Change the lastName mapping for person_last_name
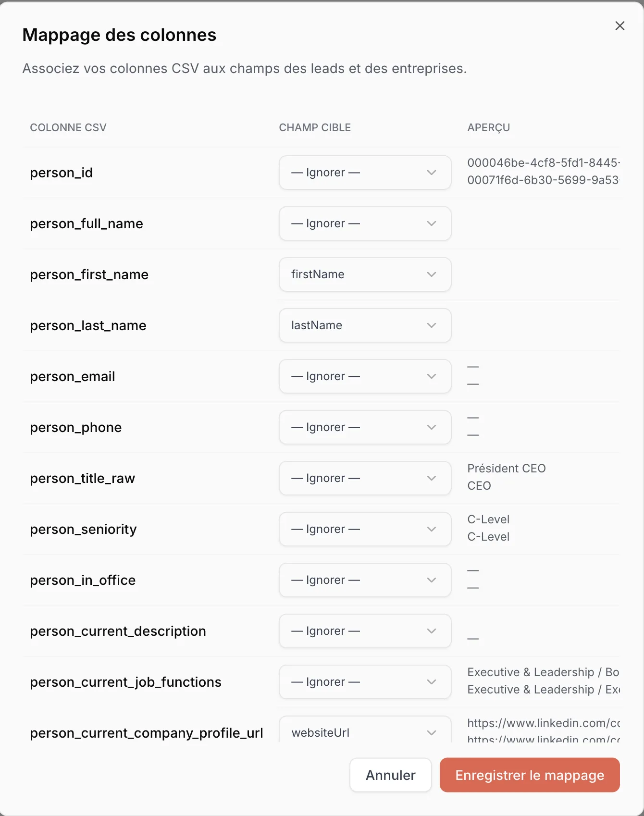This screenshot has height=816, width=644. pos(365,325)
